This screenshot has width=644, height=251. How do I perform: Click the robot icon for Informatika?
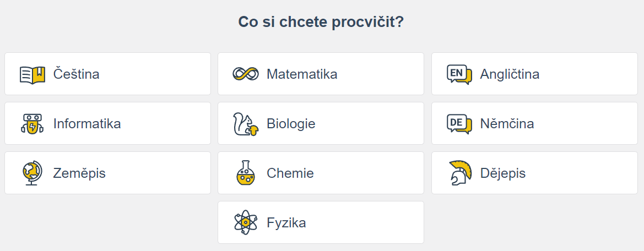pos(32,124)
